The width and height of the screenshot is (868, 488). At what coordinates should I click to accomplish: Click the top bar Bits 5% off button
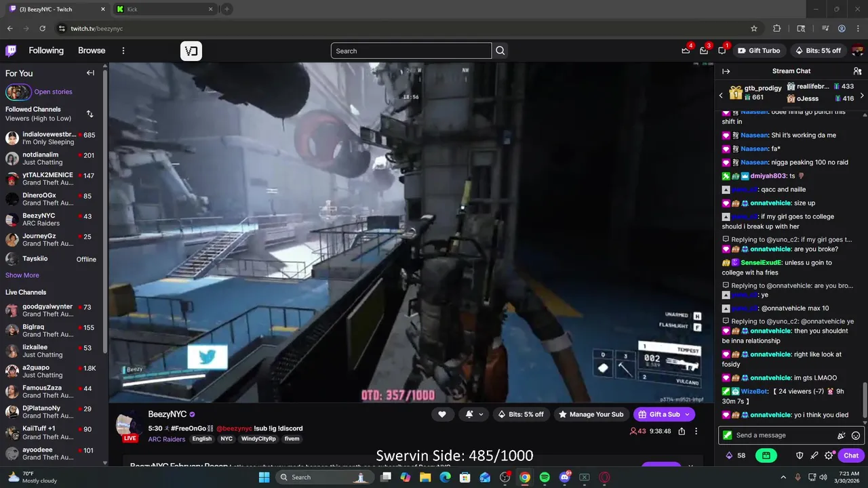click(x=818, y=51)
